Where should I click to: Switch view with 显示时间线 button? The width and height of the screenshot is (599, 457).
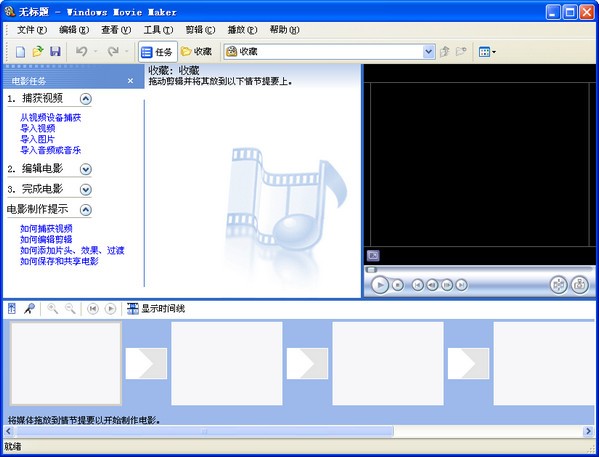(x=156, y=309)
